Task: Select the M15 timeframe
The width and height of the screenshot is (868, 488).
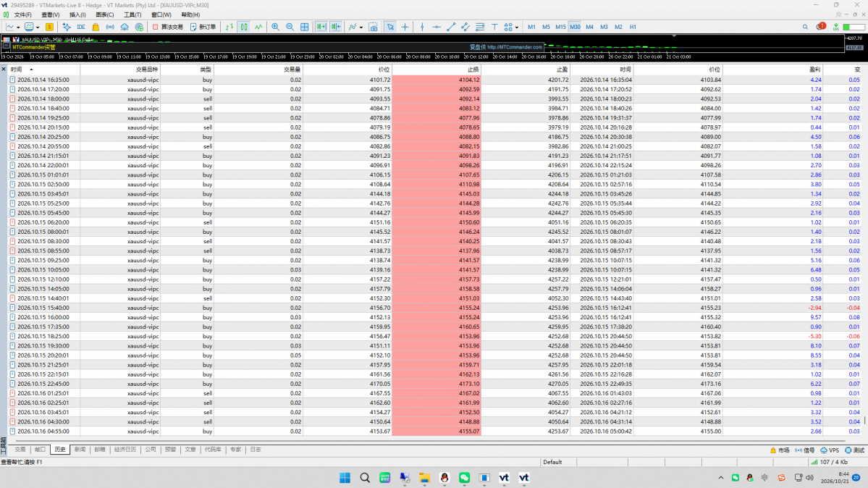Action: pyautogui.click(x=560, y=27)
